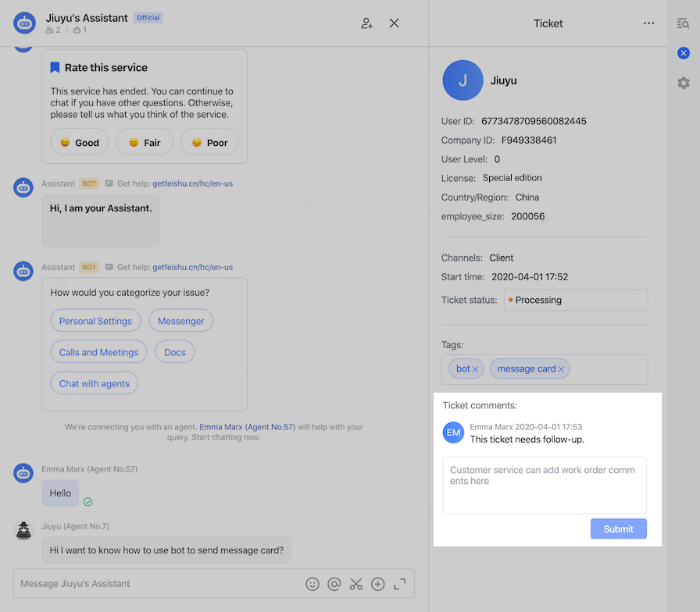This screenshot has width=700, height=612.
Task: Click the ticket comment text box
Action: [545, 485]
